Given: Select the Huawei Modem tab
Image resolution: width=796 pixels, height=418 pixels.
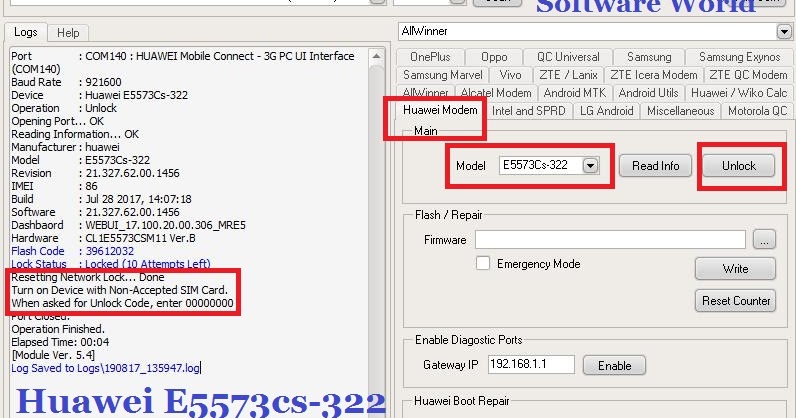Looking at the screenshot, I should click(x=440, y=110).
